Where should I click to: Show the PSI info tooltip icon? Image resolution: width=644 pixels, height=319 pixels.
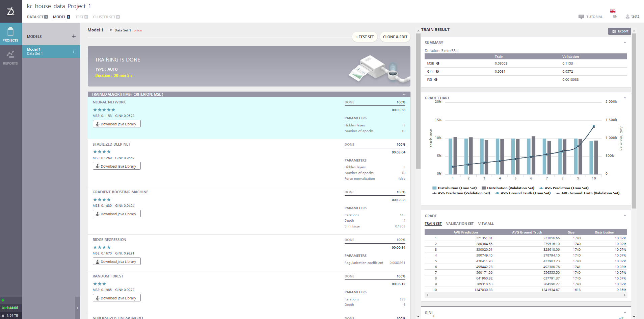(x=436, y=79)
